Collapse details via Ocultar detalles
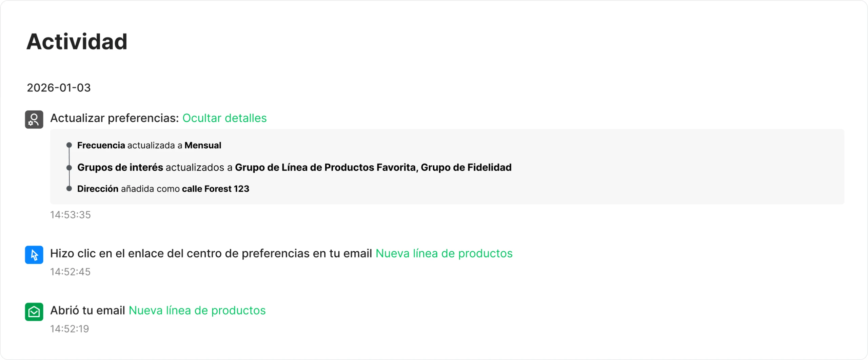 pos(224,118)
